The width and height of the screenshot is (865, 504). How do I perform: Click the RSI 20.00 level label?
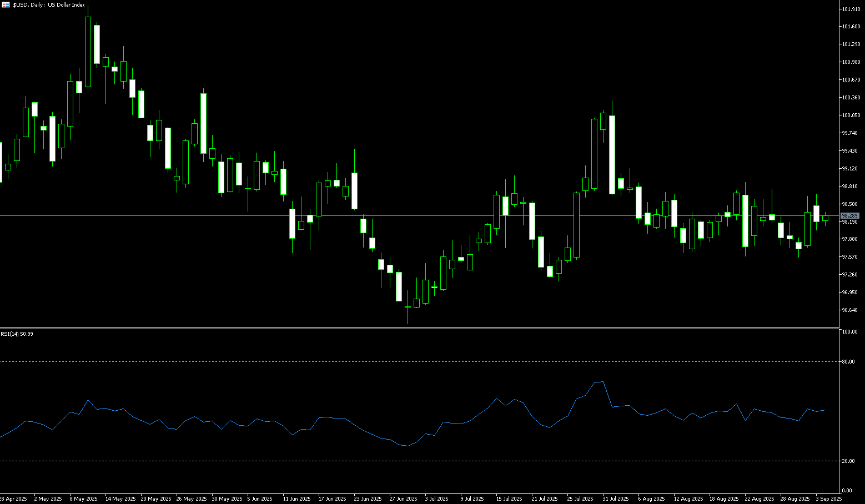848,461
